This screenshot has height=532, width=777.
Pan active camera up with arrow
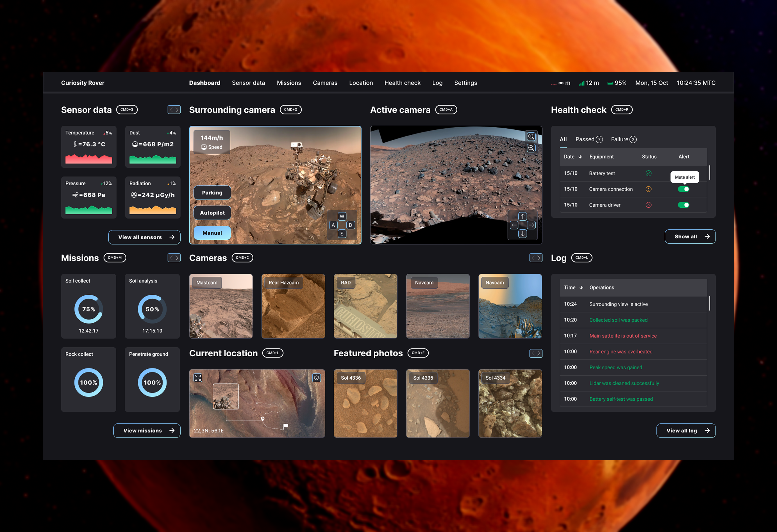pos(522,216)
